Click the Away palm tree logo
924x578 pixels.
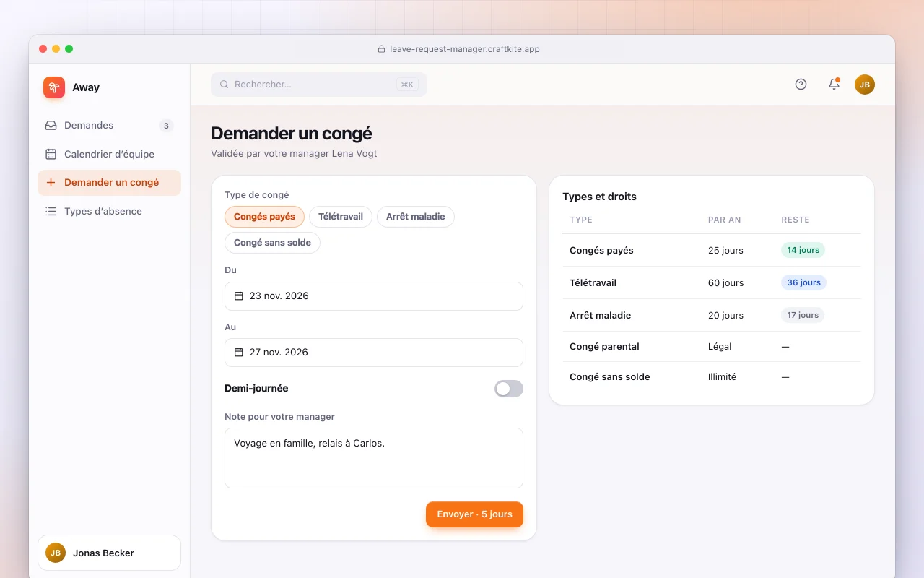click(x=54, y=87)
